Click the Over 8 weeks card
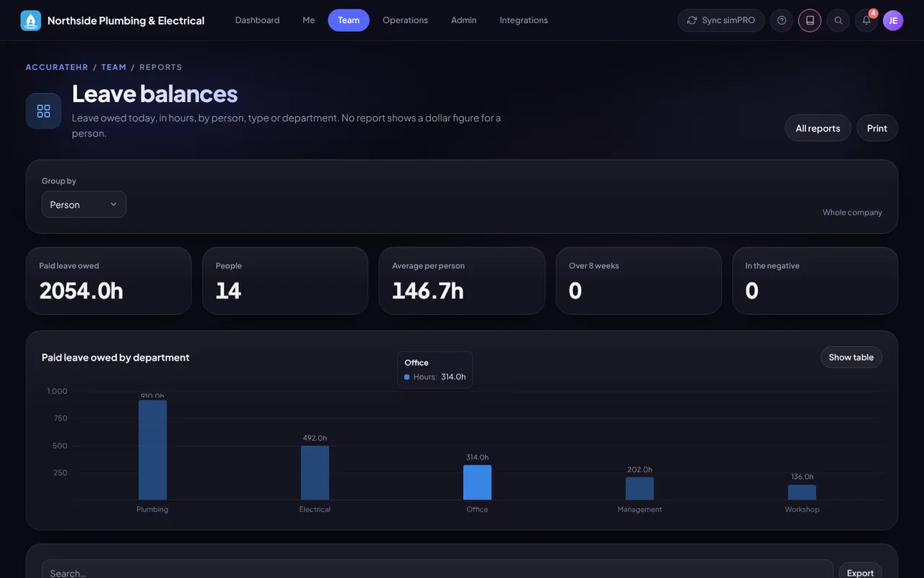The width and height of the screenshot is (924, 578). coord(639,280)
